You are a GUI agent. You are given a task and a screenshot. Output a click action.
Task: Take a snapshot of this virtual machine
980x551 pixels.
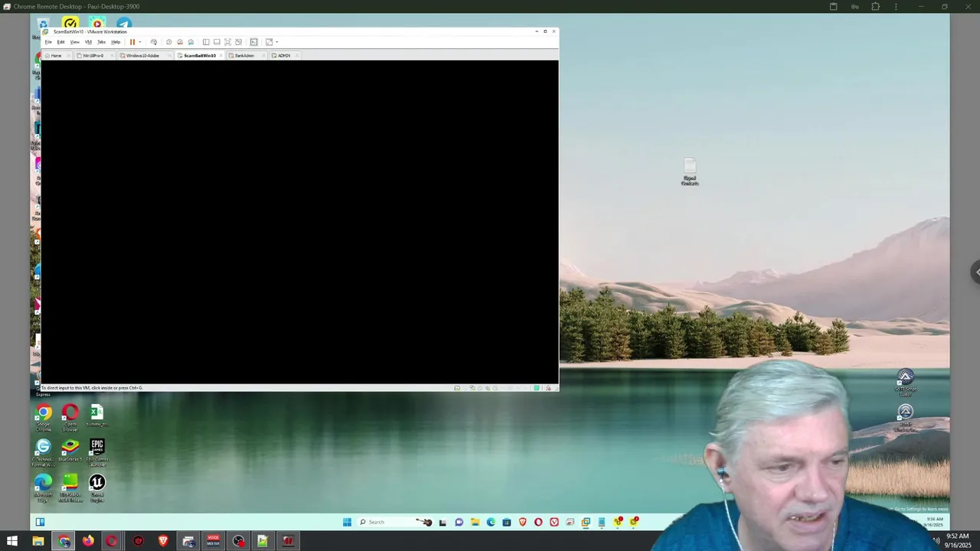point(169,42)
